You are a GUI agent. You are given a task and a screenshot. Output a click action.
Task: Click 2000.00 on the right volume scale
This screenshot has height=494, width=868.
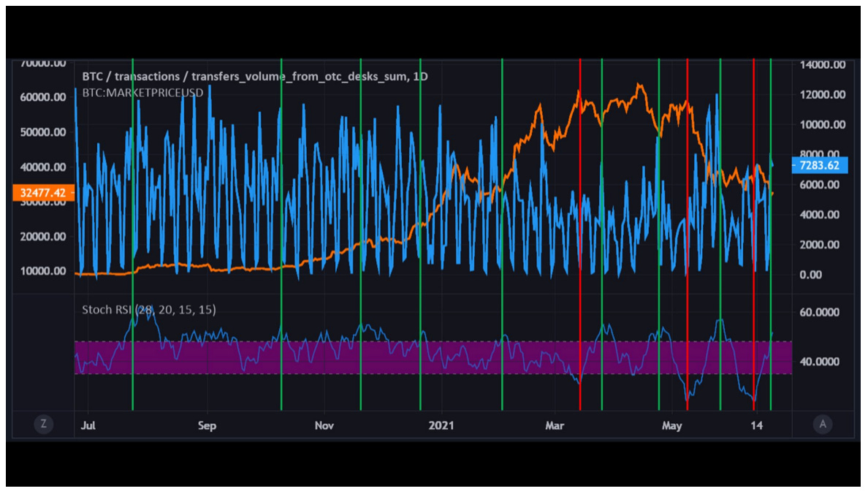coord(820,245)
